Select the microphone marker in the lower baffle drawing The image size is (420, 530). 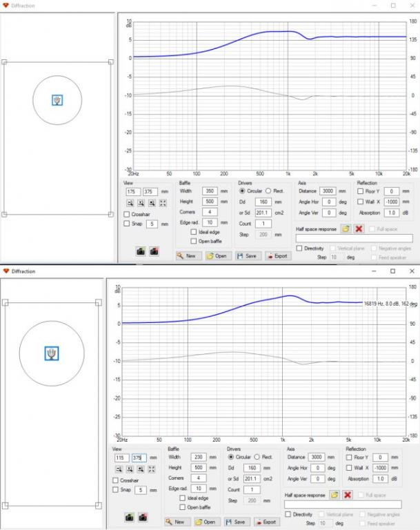point(52,353)
